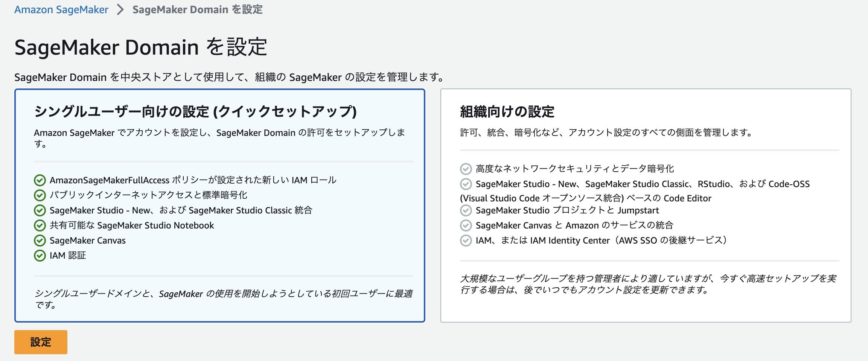Click gray checkmark beside IAM Identity Center item
Screen dimensions: 868x361
[466, 241]
